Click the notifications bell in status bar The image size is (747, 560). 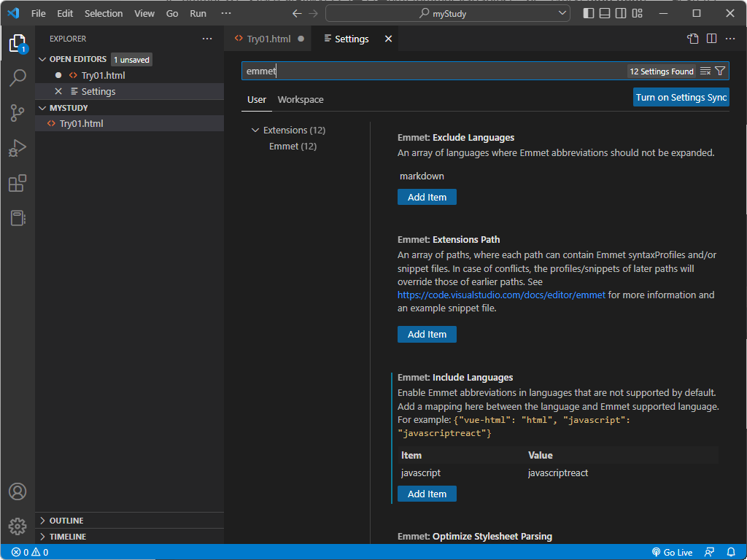(731, 553)
